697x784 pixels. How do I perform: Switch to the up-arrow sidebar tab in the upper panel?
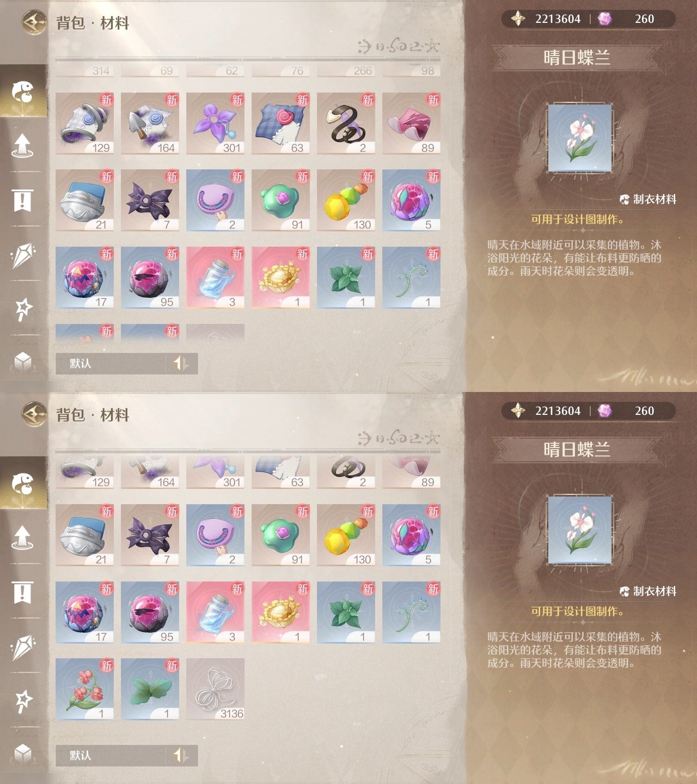22,145
